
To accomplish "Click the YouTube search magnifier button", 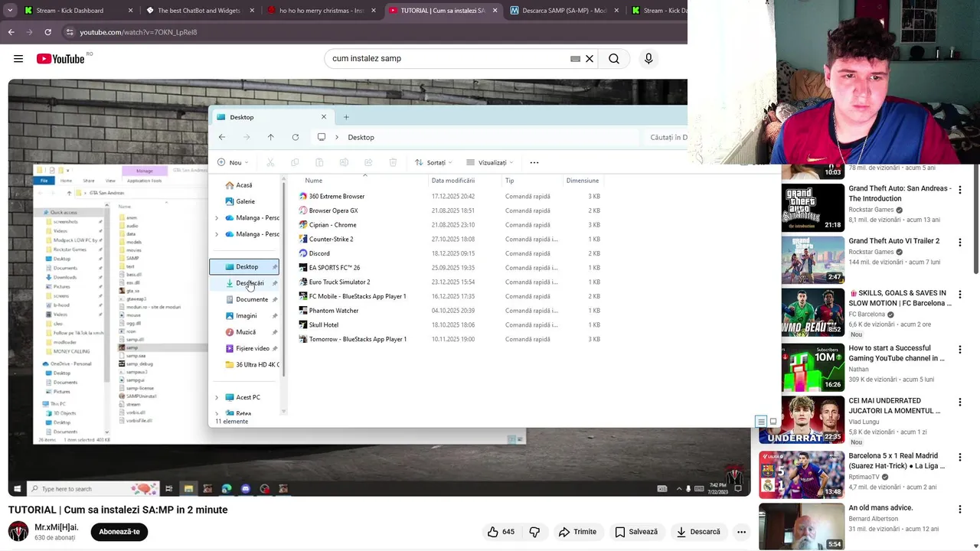I will pyautogui.click(x=614, y=58).
